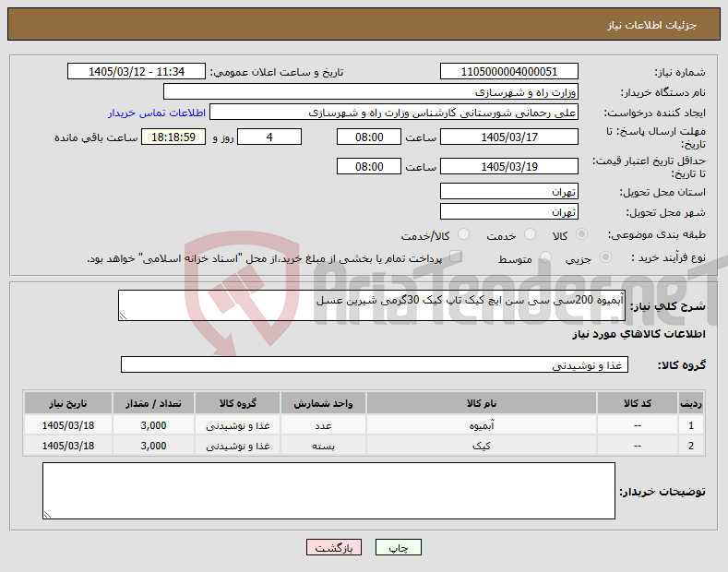Click the شماره نیاز field 1105000004000051
Screen dimensions: 728x572
[508, 72]
